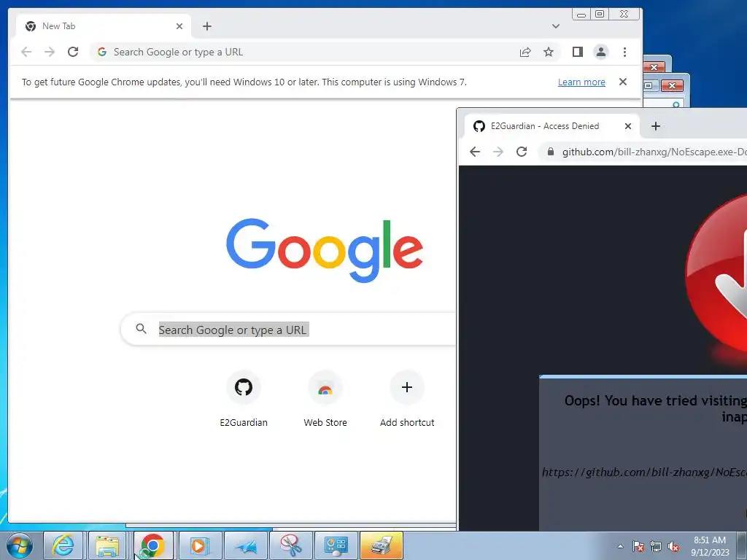Open the Chrome three-dot menu
This screenshot has height=560, width=747.
(x=624, y=52)
